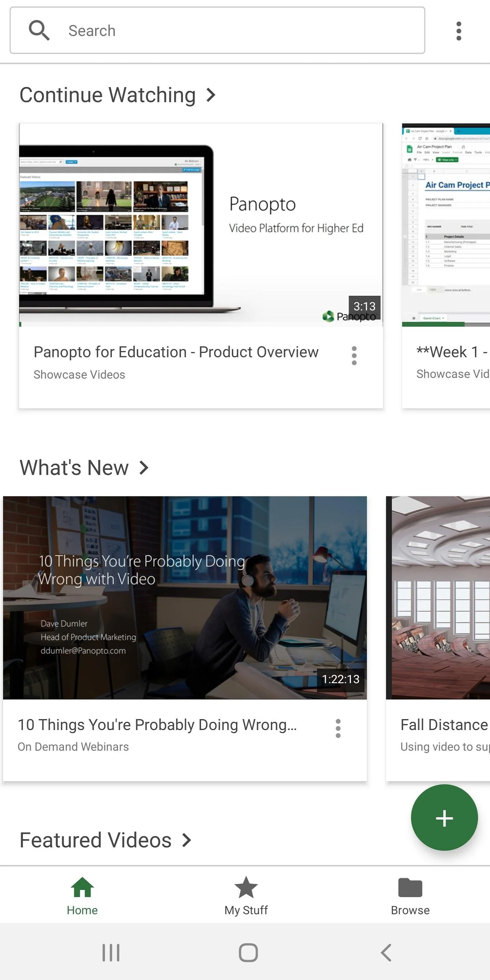Expand Featured Videos with its chevron

pos(186,840)
